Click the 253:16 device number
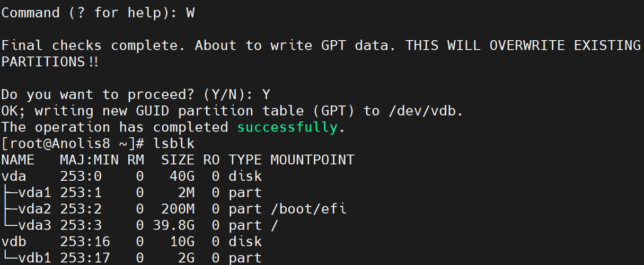The width and height of the screenshot is (644, 265). click(x=85, y=242)
